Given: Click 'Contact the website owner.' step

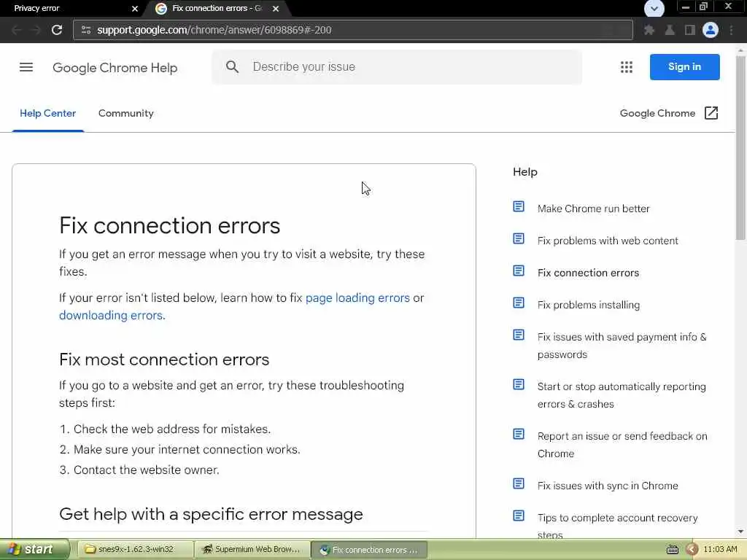Looking at the screenshot, I should click(146, 470).
